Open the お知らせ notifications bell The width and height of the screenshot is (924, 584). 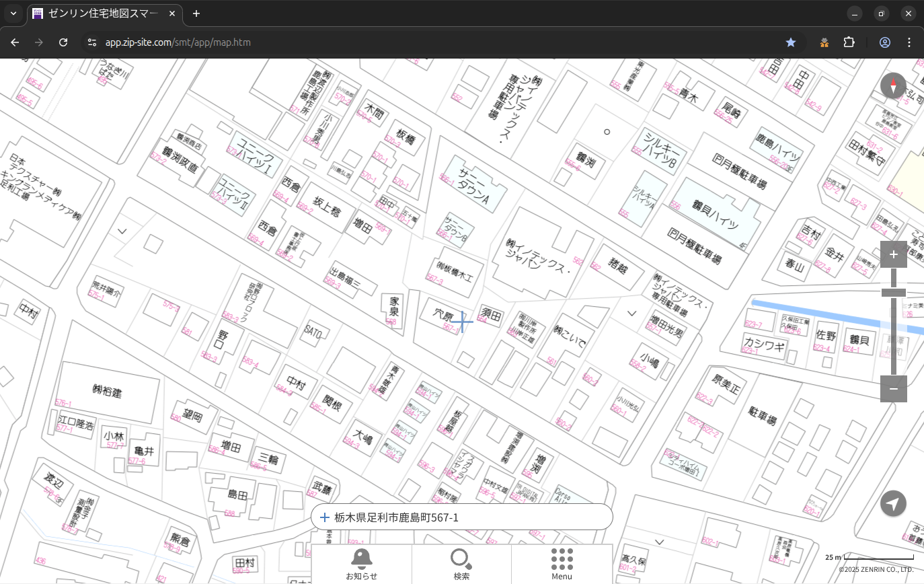(361, 564)
